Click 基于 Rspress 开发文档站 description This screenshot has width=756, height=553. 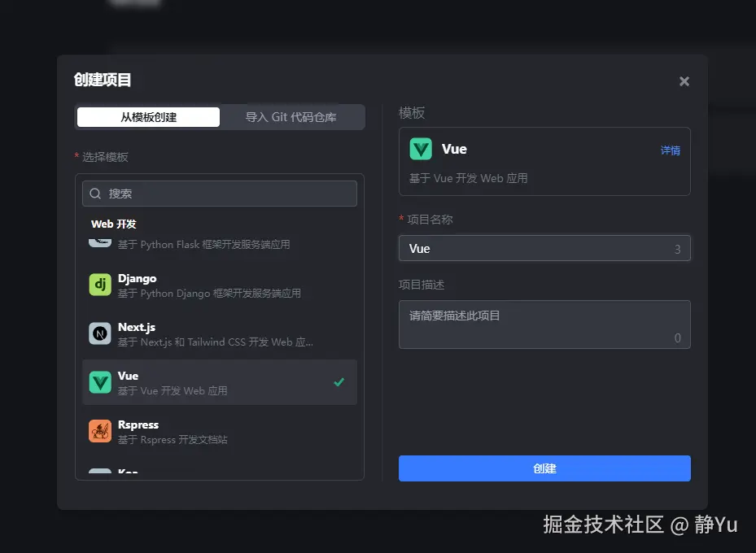click(173, 439)
